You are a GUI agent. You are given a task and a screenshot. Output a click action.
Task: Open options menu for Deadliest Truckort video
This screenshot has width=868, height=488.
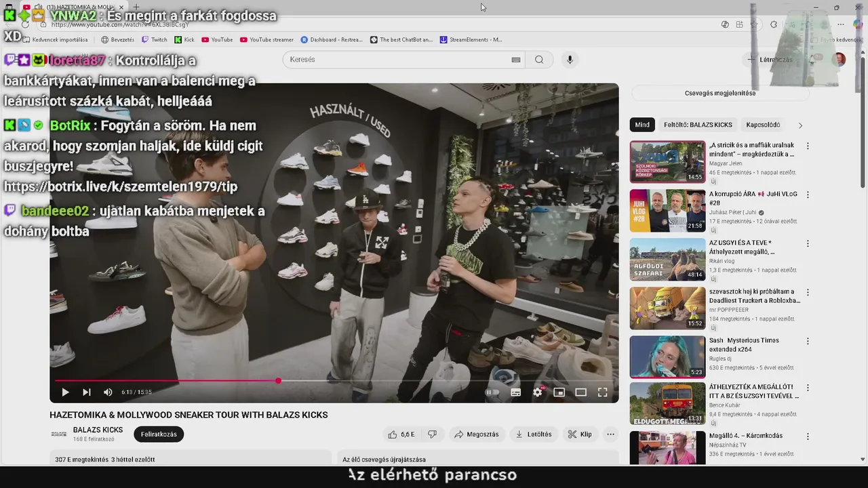[808, 292]
